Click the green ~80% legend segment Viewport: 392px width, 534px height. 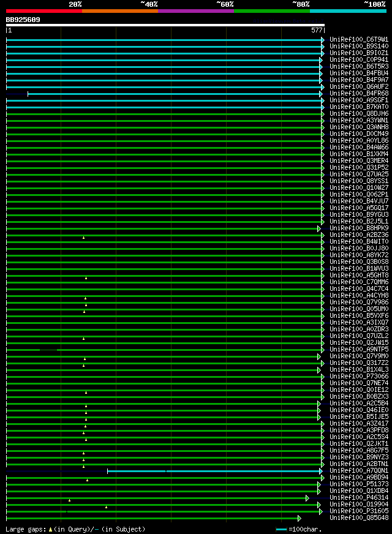(272, 11)
